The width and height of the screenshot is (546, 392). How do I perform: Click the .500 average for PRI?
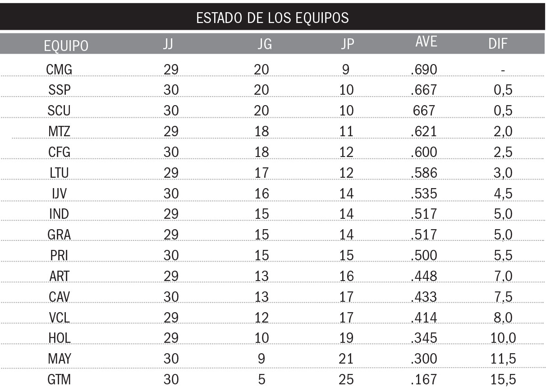tap(424, 256)
